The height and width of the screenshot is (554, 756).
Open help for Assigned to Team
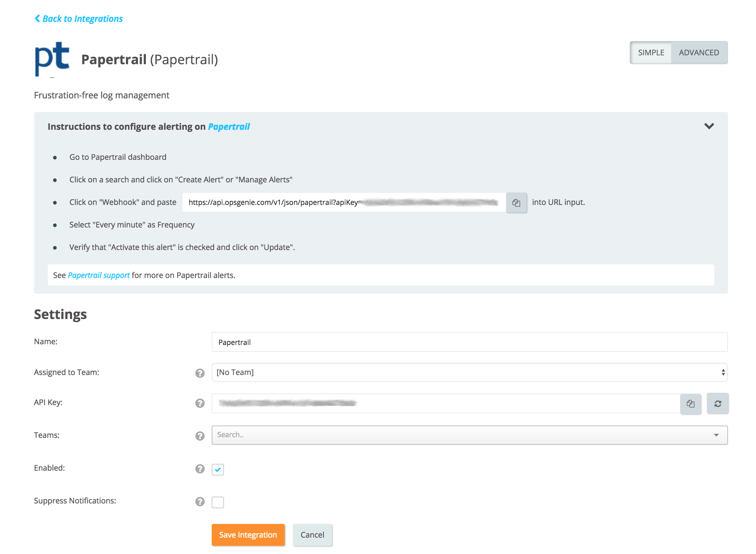(x=200, y=373)
